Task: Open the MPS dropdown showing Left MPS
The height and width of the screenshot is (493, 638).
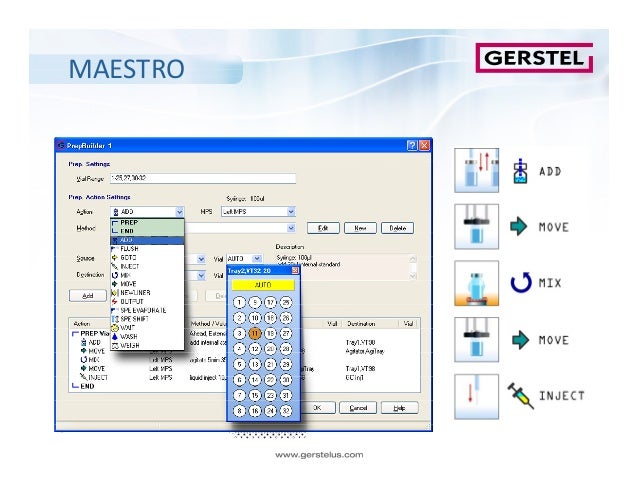Action: point(258,212)
